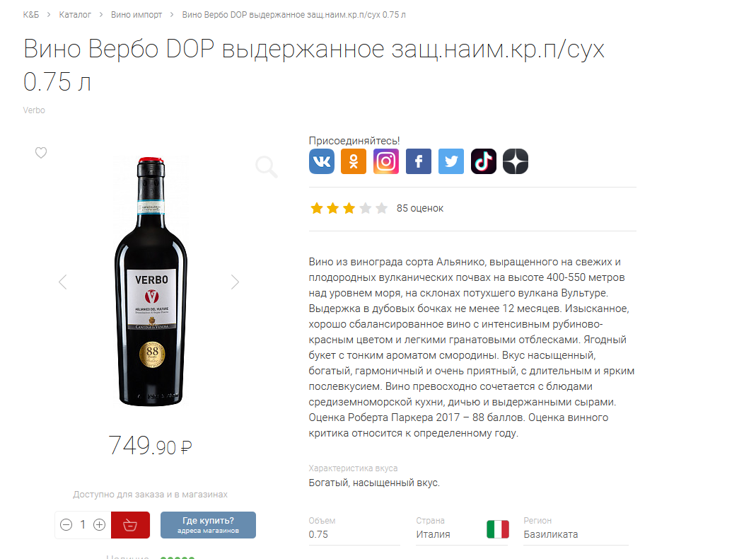The height and width of the screenshot is (559, 756).
Task: Open the Yandex Zen star icon
Action: pyautogui.click(x=516, y=161)
